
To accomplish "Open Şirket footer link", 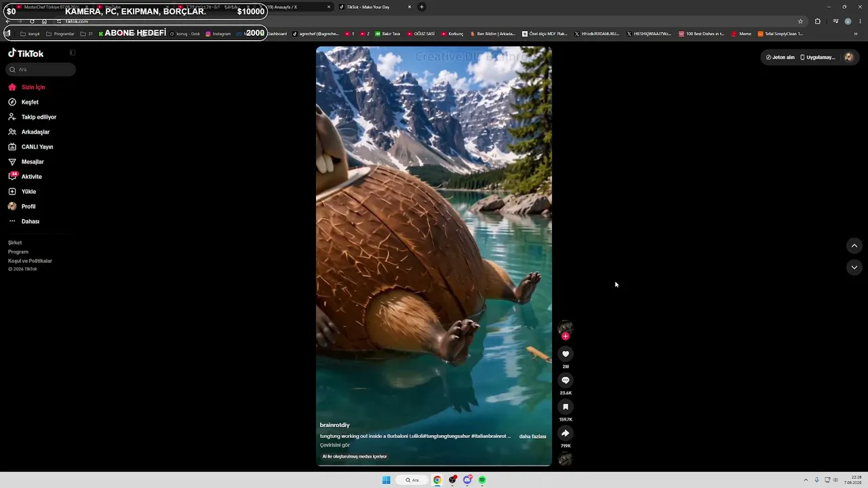I will (x=15, y=243).
